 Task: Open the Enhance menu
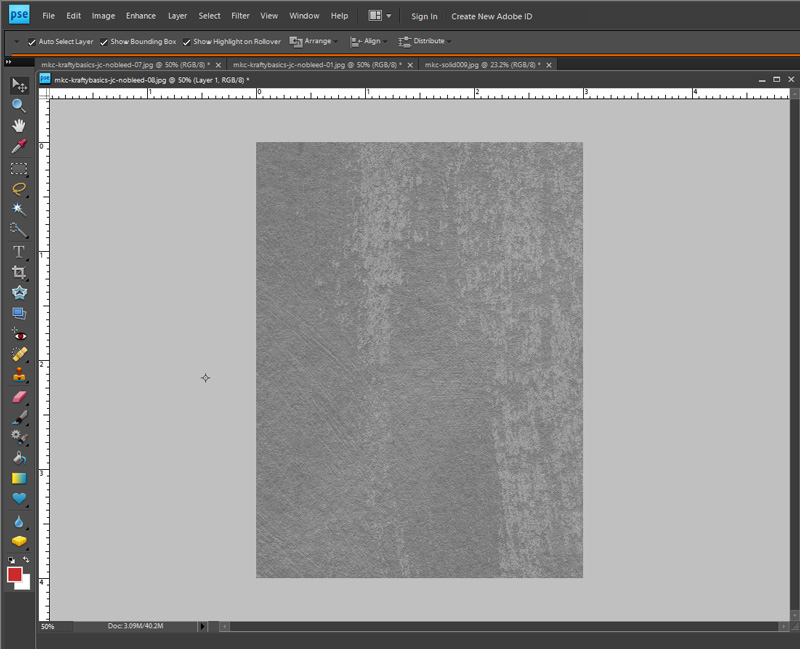141,16
